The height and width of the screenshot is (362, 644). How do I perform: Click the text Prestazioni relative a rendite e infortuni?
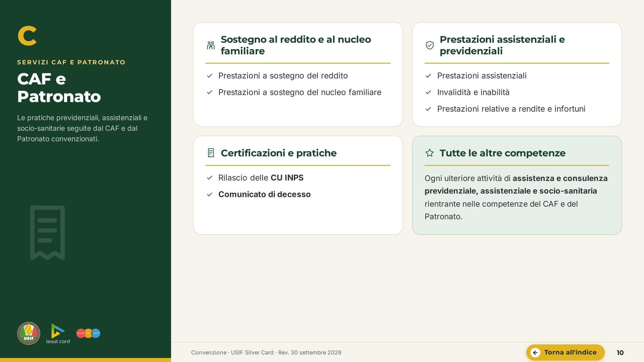click(511, 109)
